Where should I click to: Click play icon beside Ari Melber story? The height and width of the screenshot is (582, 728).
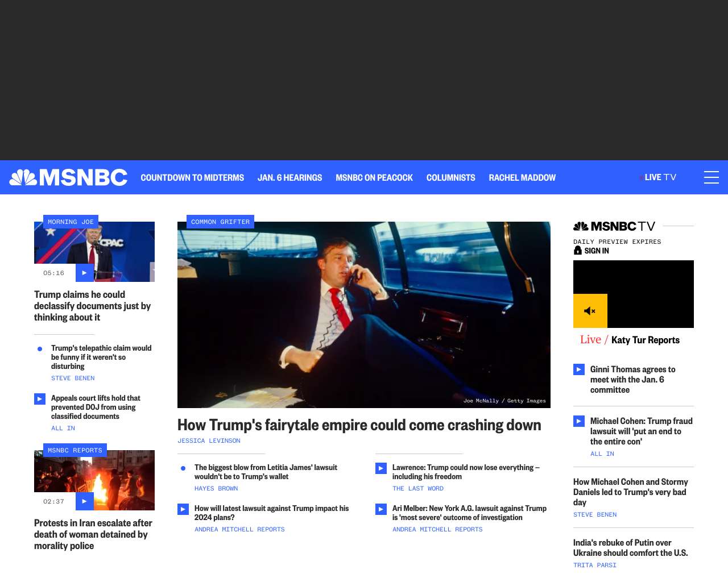coord(381,509)
